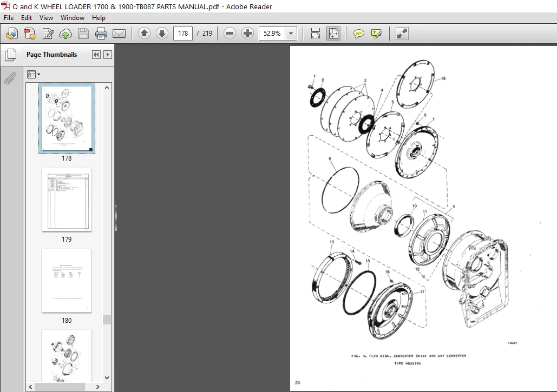Open the sign document tool
Viewport: 557px width, 392px height.
[x=48, y=34]
